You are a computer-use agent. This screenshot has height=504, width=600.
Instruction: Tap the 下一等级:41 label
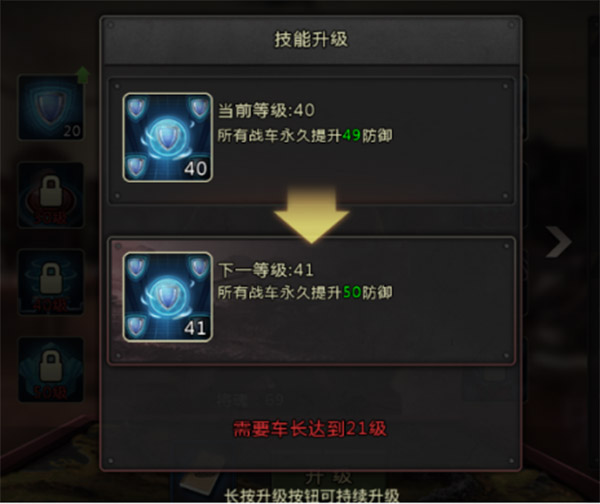point(266,270)
